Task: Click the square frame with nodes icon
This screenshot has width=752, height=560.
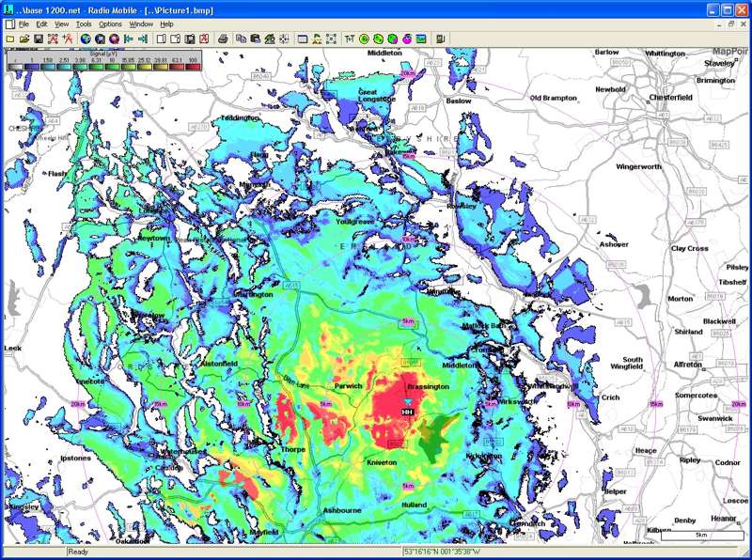Action: point(331,39)
